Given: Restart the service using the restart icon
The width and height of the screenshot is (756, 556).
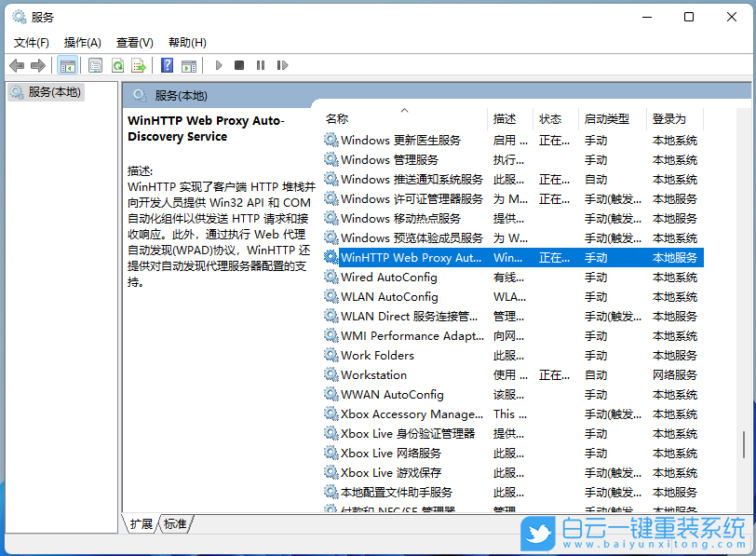Looking at the screenshot, I should tap(282, 65).
